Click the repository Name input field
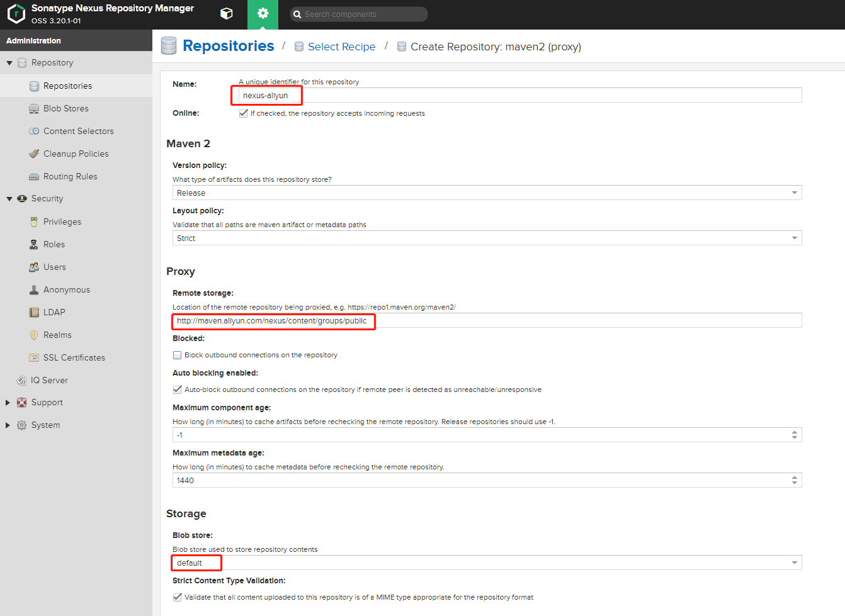This screenshot has height=616, width=845. pyautogui.click(x=520, y=95)
